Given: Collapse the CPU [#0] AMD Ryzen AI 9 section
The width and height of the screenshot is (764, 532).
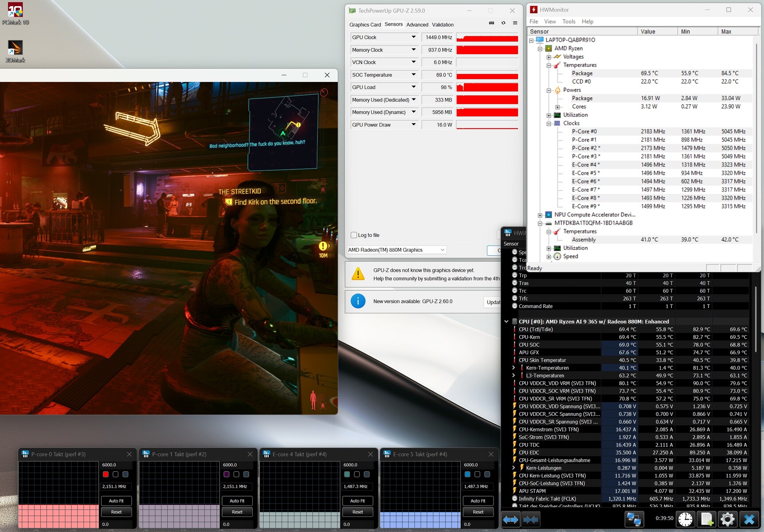Looking at the screenshot, I should click(x=506, y=321).
